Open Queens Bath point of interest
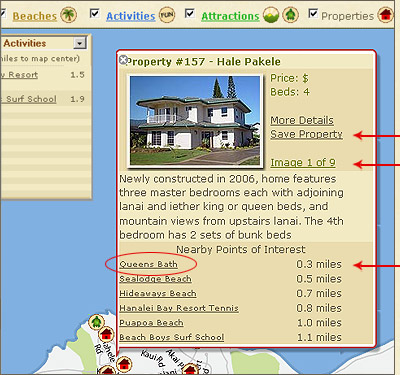400x375 pixels. (148, 264)
